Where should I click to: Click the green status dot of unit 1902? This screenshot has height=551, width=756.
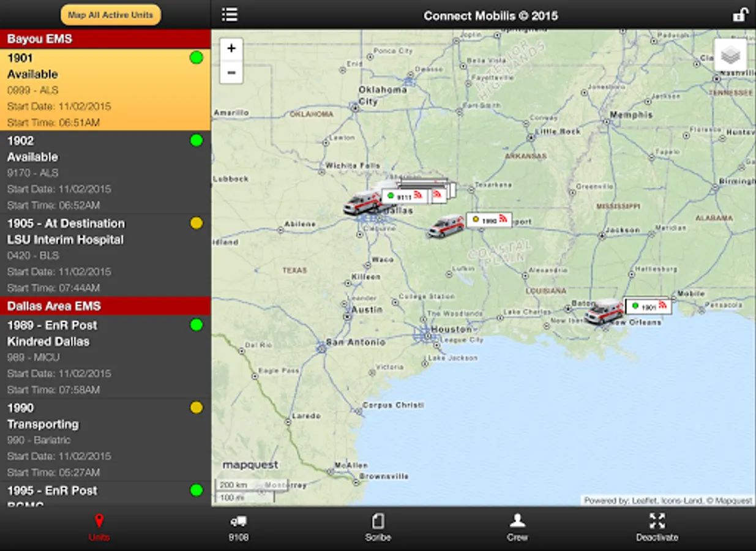click(x=196, y=140)
